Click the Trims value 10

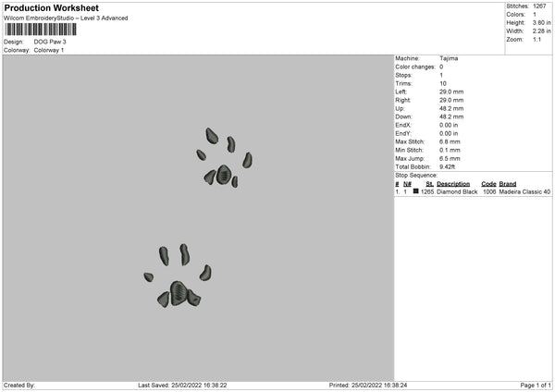443,83
